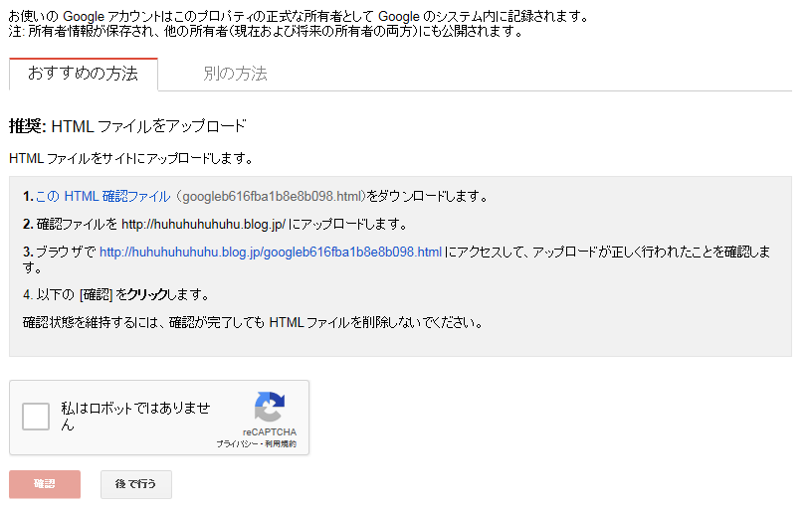Click the 推奨: HTML ファイルをアップロード heading
Image resolution: width=812 pixels, height=510 pixels.
127,126
